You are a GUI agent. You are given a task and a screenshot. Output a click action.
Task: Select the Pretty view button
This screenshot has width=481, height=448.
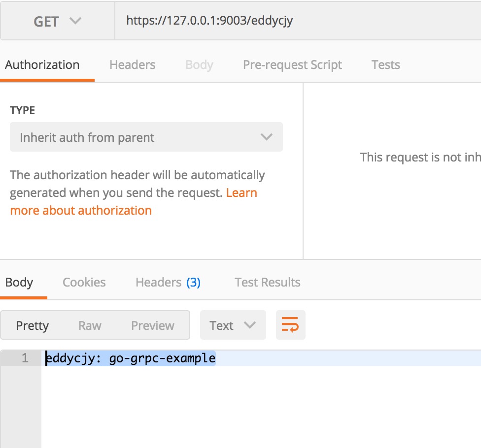33,325
